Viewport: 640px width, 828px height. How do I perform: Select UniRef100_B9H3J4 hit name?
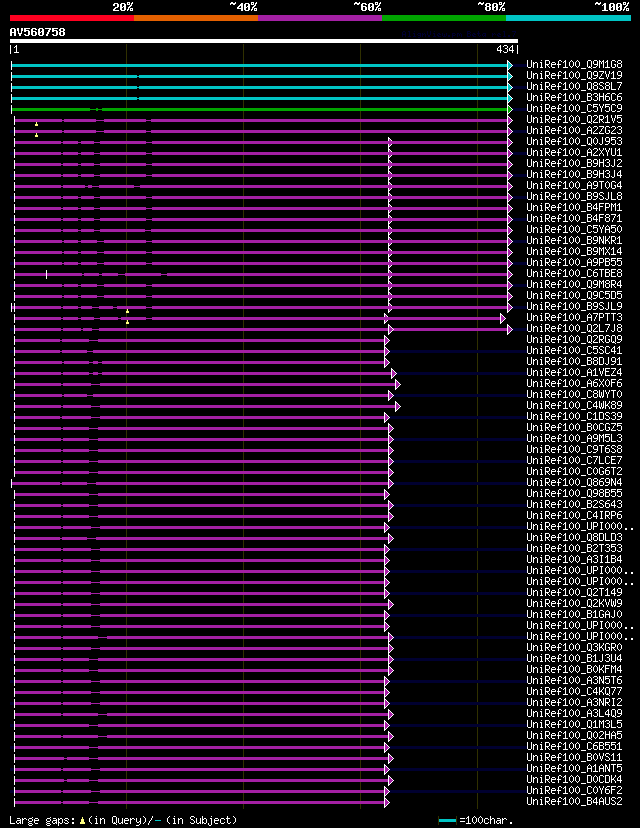coord(574,175)
